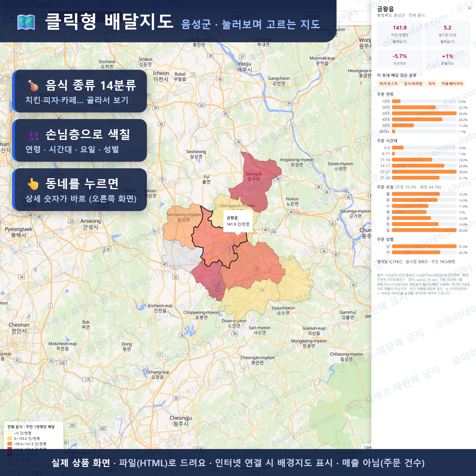The image size is (476, 476).
Task: Click the Yeoju 여주시 map label
Action: tap(245, 67)
